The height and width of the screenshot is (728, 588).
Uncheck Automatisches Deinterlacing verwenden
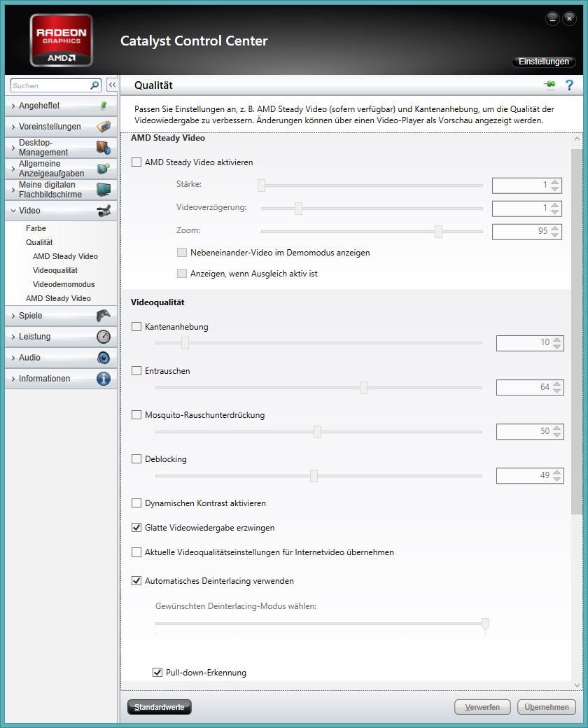(136, 581)
